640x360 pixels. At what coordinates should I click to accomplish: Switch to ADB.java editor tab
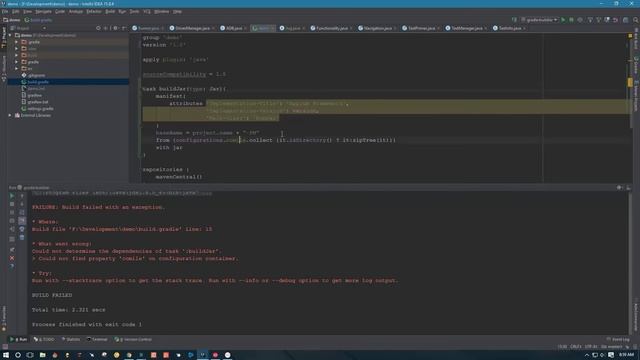(233, 28)
